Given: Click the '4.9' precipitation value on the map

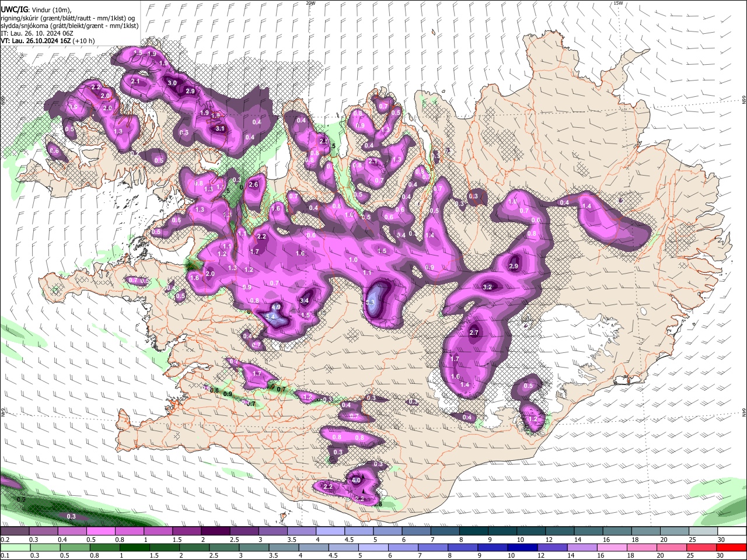Looking at the screenshot, I should 277,307.
